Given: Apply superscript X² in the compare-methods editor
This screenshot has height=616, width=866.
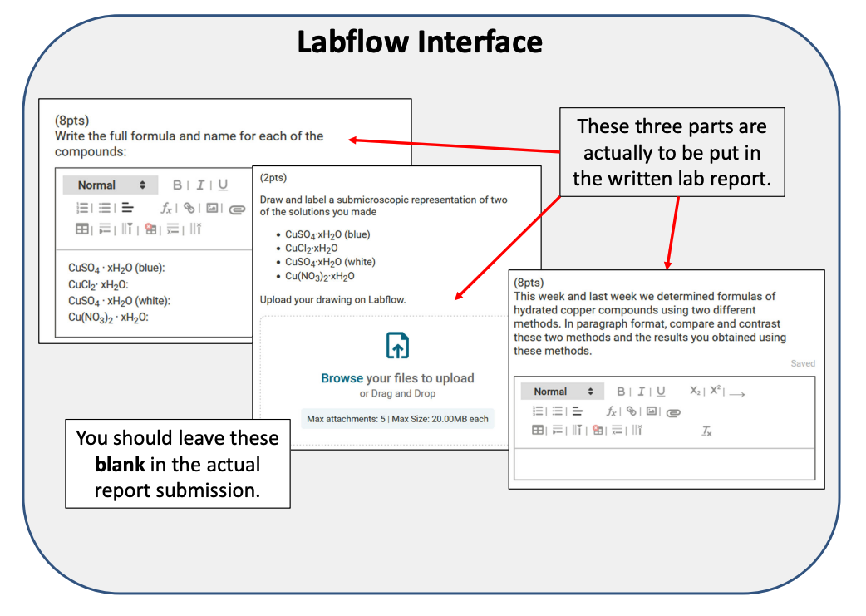Looking at the screenshot, I should [716, 390].
